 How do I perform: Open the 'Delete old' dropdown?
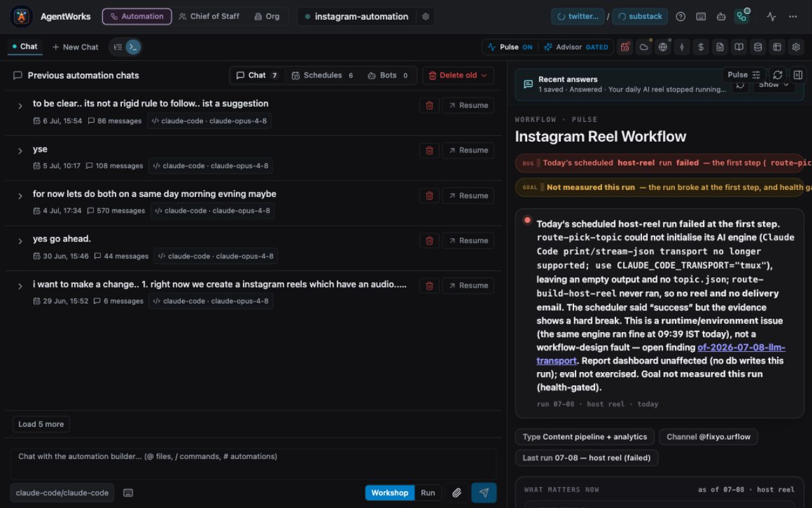458,76
